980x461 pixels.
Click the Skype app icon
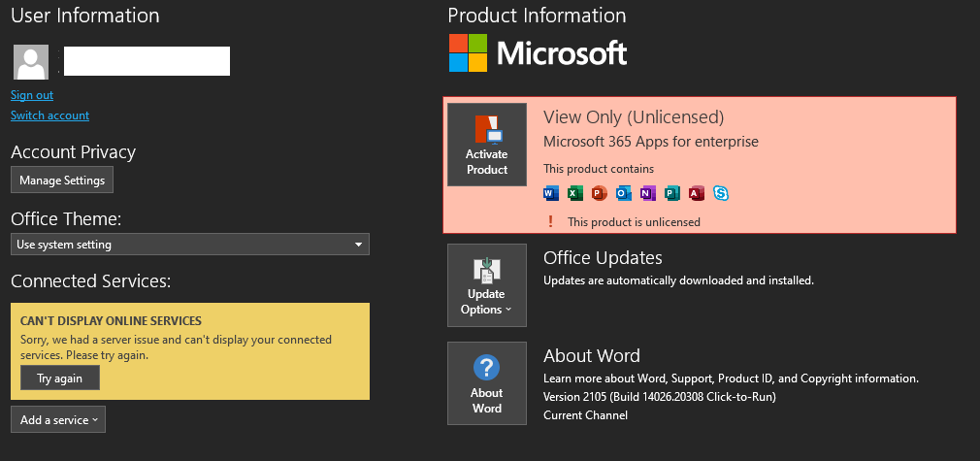point(721,193)
